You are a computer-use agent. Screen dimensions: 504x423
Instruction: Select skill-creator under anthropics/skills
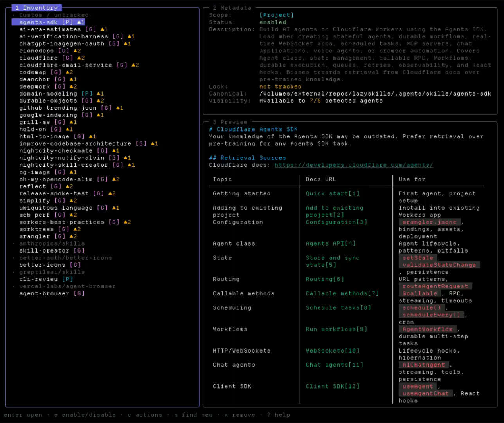[x=52, y=251]
